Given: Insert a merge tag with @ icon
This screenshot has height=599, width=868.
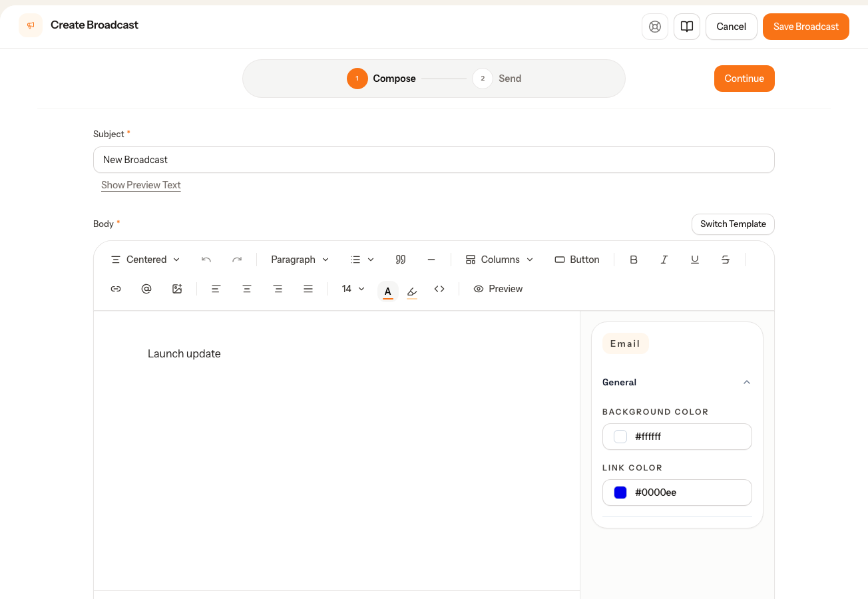Looking at the screenshot, I should click(146, 289).
